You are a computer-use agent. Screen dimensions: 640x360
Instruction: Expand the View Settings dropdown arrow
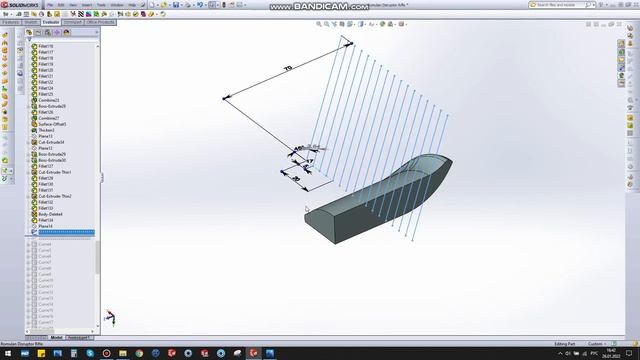(405, 24)
